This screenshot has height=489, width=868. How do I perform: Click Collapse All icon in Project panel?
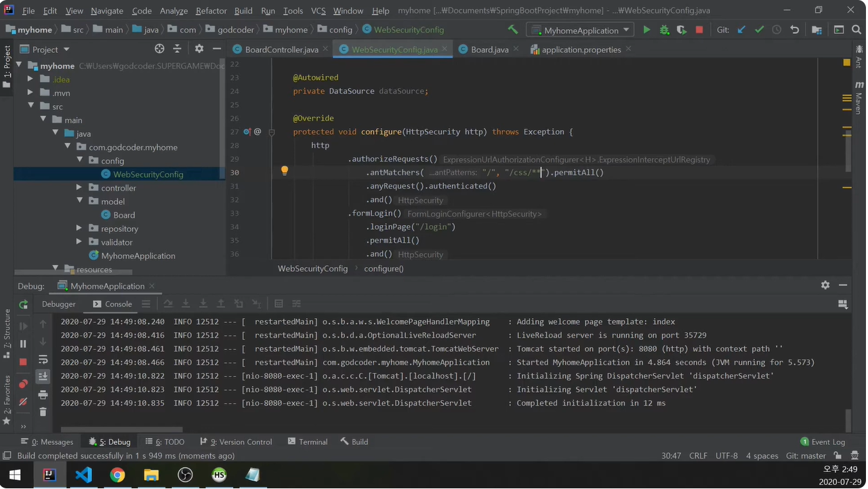click(177, 49)
